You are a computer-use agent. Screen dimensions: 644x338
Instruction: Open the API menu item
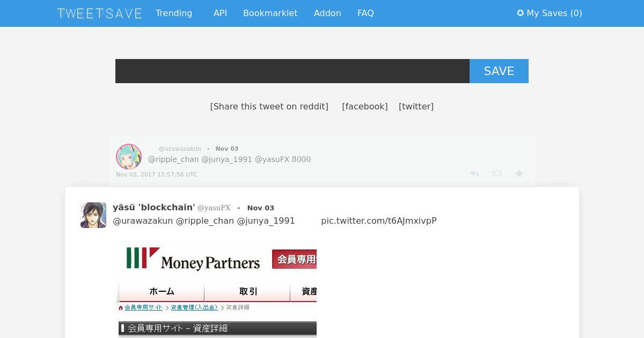point(220,13)
